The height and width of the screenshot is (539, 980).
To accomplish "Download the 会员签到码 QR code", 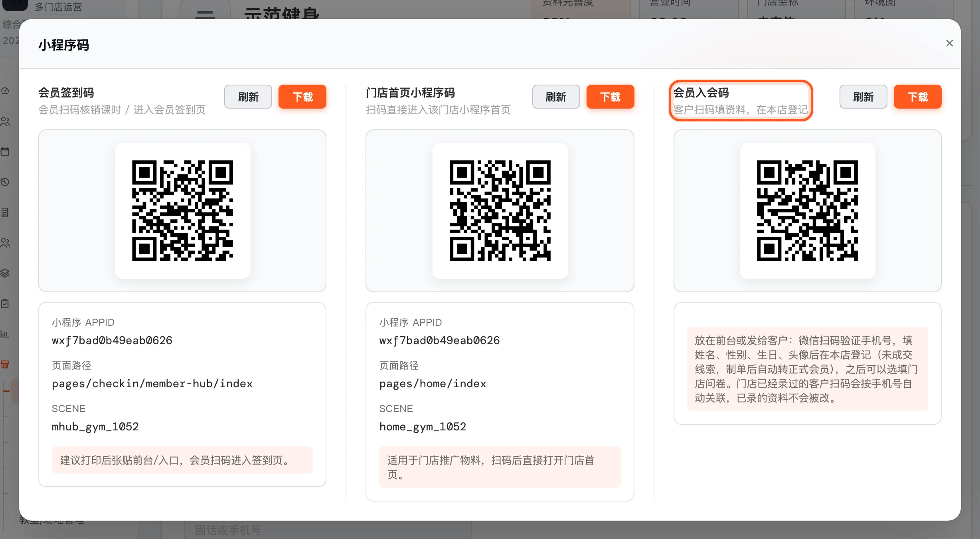I will [302, 97].
